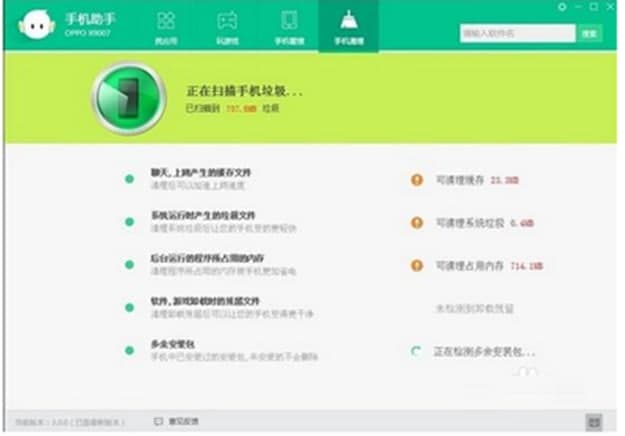Viewport: 625px width, 436px height.
Task: Click the spinner detecting redundant packages
Action: pos(416,352)
